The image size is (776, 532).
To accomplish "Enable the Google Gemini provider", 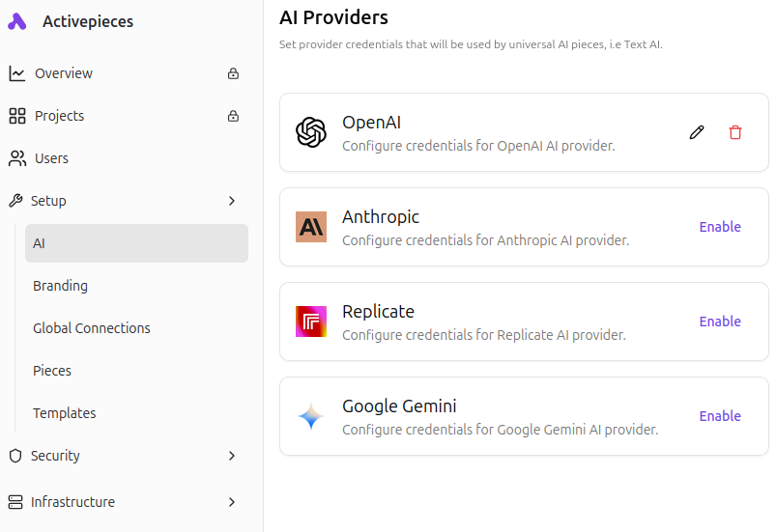I will click(720, 416).
